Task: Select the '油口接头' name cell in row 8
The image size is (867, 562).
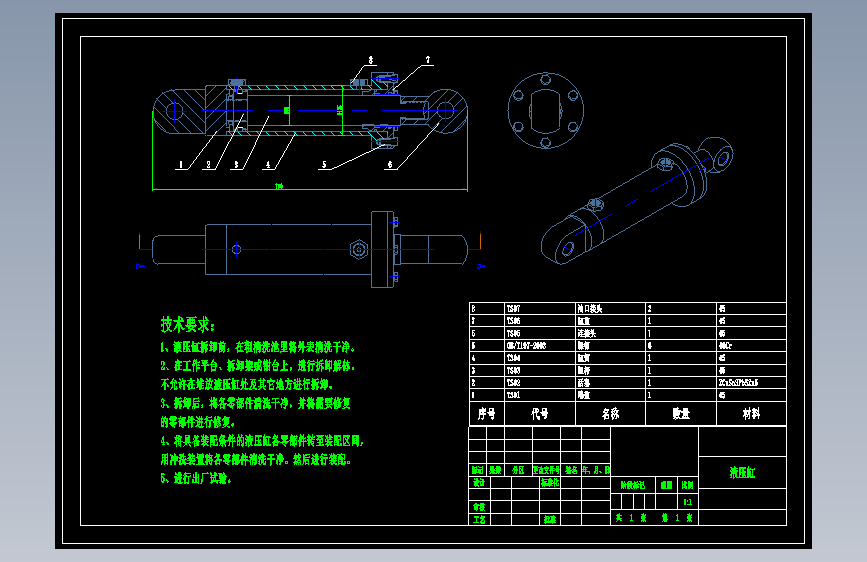Action: (610, 309)
